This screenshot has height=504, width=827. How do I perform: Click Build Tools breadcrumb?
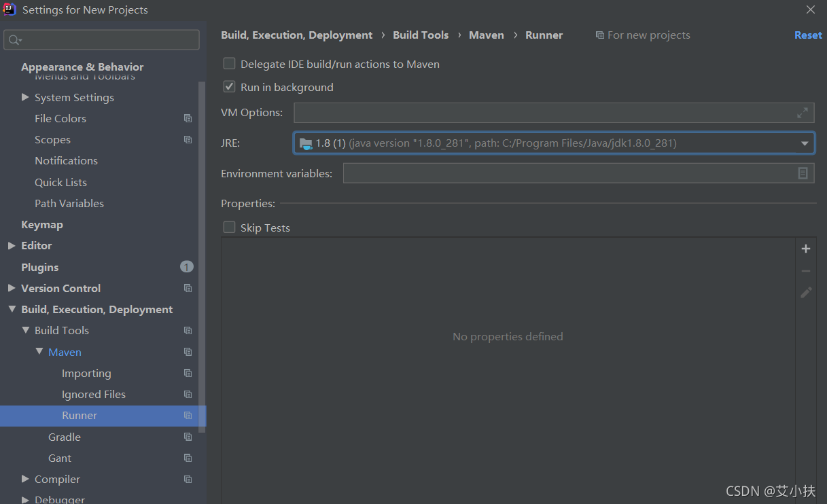coord(421,35)
